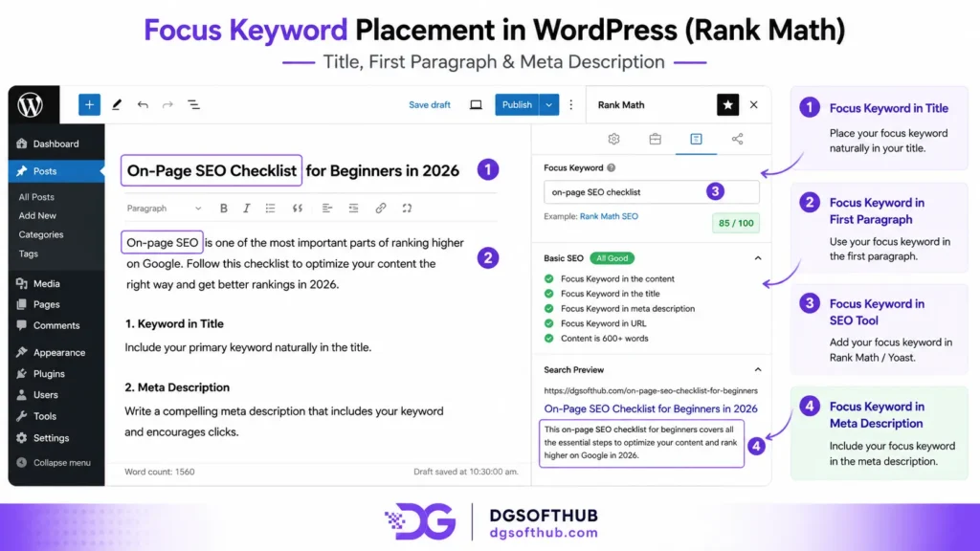
Task: Toggle italic formatting
Action: pyautogui.click(x=246, y=209)
